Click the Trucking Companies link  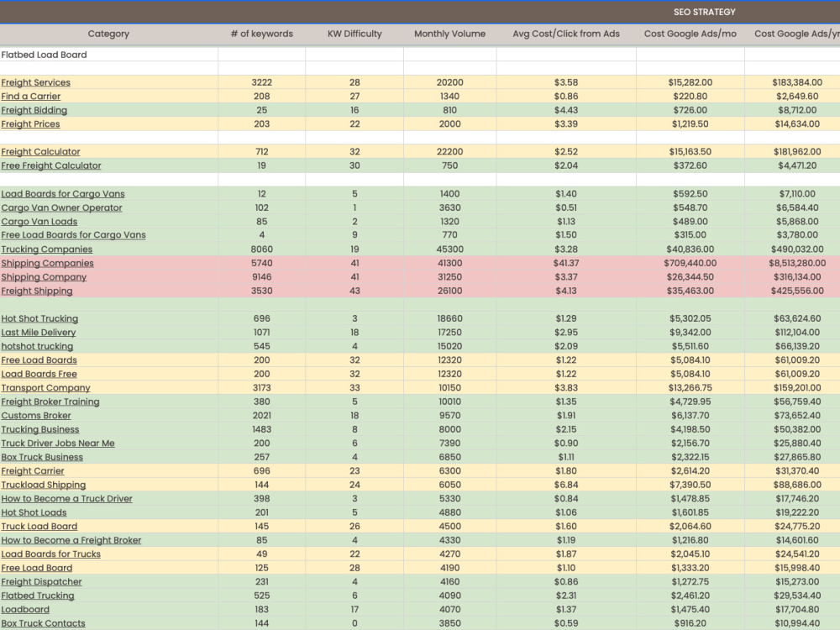click(46, 249)
